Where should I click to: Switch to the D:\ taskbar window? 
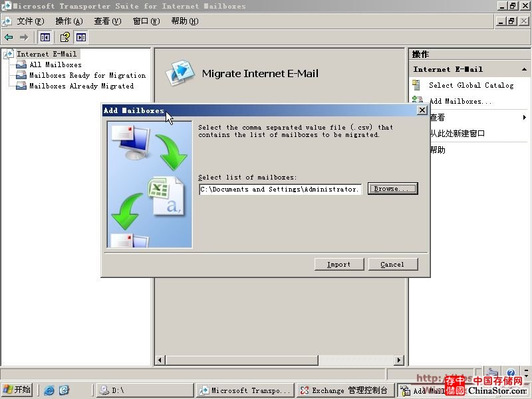145,390
